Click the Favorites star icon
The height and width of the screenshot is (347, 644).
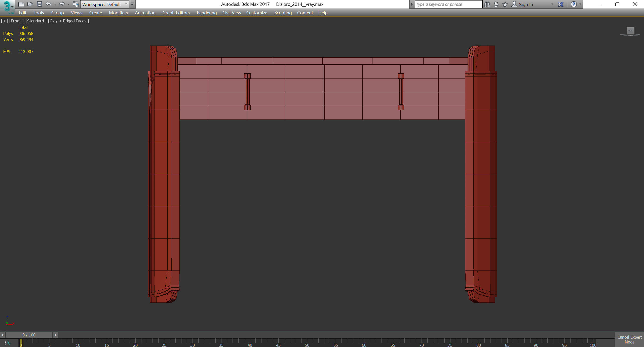point(505,4)
